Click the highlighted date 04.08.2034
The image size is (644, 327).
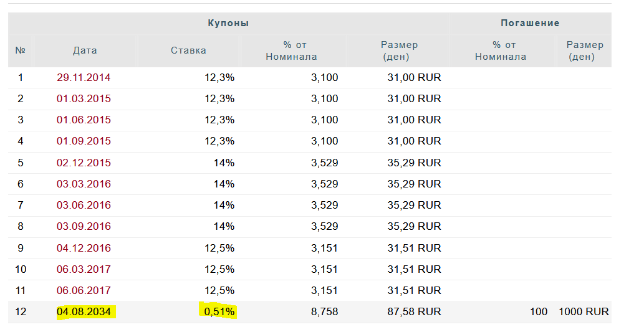click(x=84, y=311)
